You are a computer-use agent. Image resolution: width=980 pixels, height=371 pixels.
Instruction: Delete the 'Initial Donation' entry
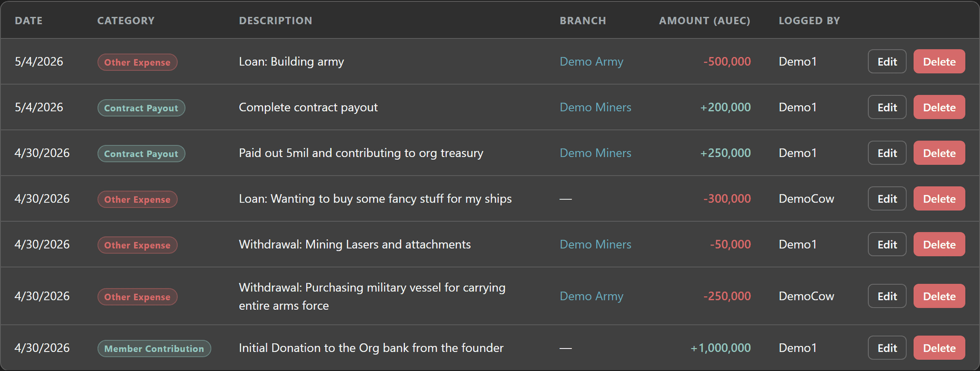tap(939, 348)
